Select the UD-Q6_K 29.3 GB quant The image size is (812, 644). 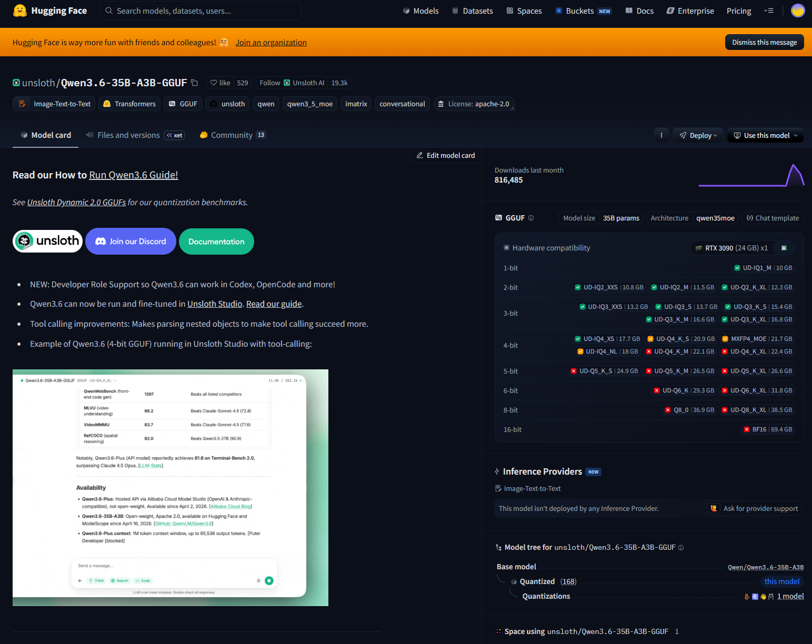[x=684, y=390]
